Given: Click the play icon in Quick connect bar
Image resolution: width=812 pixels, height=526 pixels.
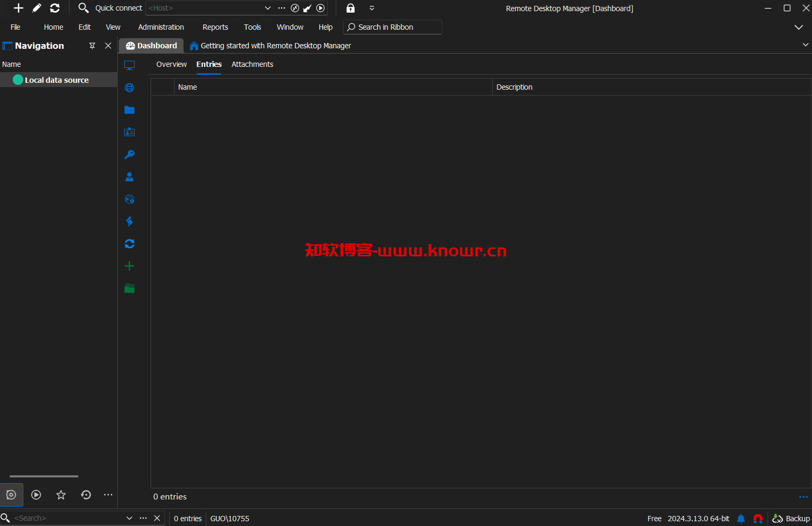Looking at the screenshot, I should [320, 8].
